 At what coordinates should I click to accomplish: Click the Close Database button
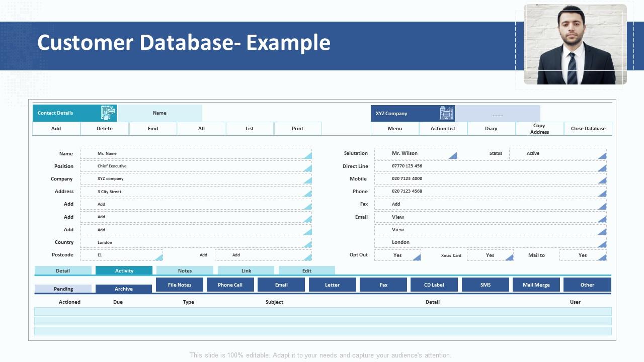[x=588, y=129]
